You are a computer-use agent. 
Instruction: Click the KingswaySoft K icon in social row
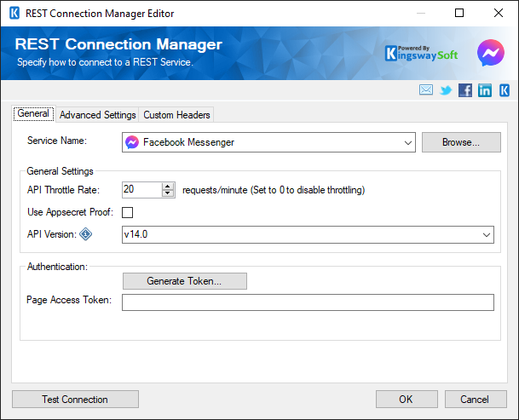[505, 90]
